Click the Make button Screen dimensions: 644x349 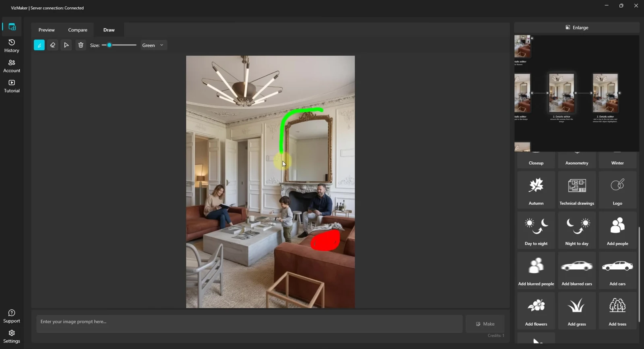click(485, 324)
